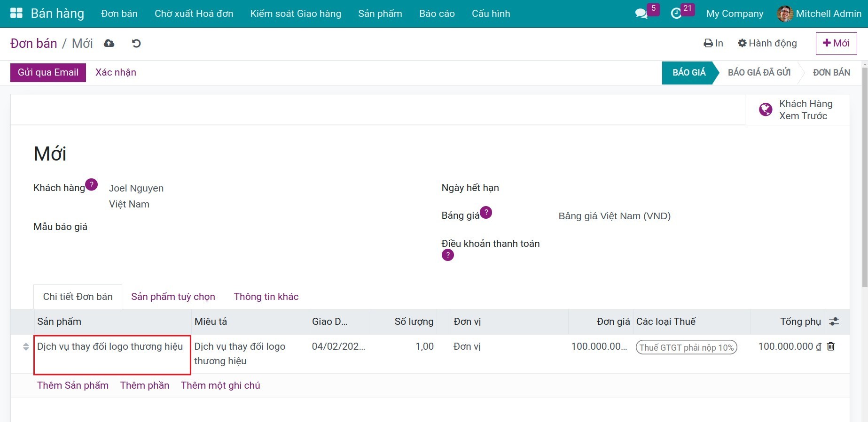Click the Xác nhận button
This screenshot has width=868, height=422.
point(116,72)
